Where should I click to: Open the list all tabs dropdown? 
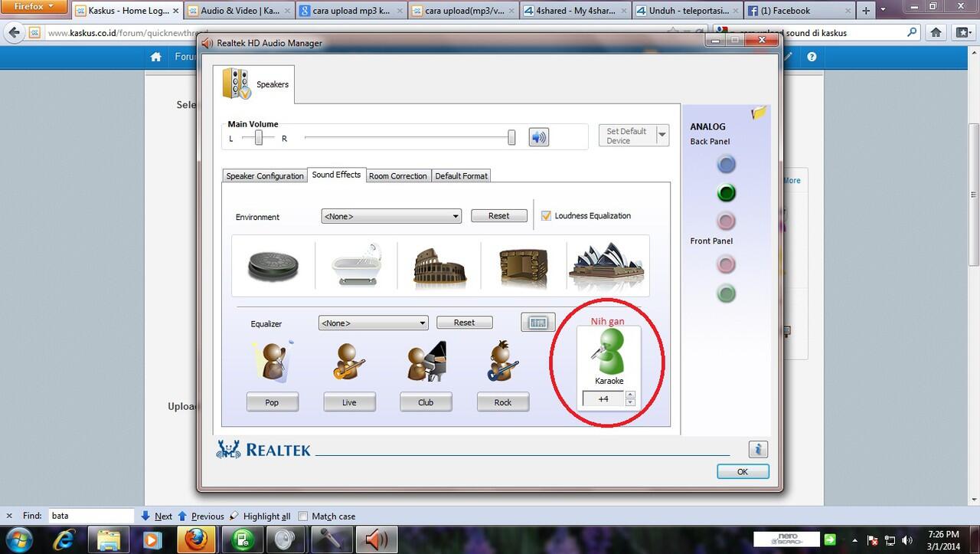click(883, 11)
